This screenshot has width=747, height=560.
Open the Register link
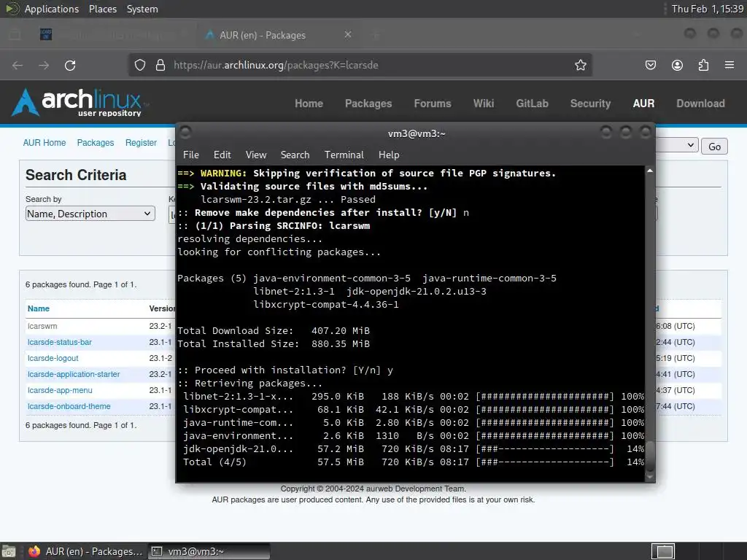(x=141, y=143)
